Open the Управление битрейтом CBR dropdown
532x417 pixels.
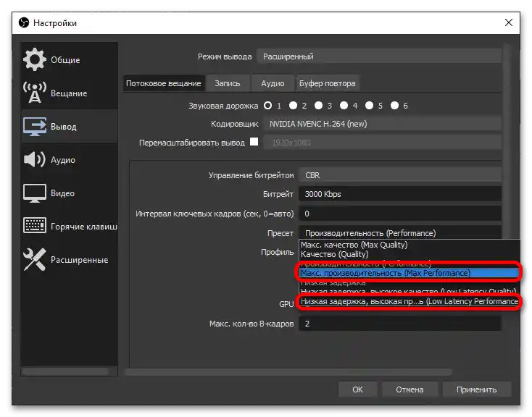(x=400, y=175)
